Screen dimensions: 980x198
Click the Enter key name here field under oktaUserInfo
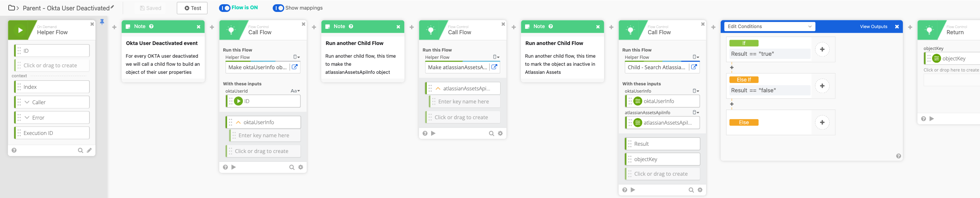point(264,135)
